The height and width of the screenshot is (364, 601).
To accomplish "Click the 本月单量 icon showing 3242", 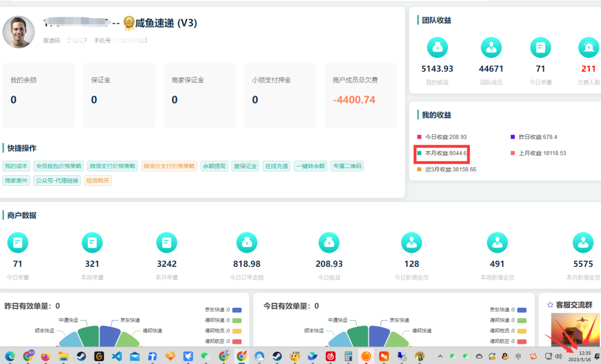I will tap(166, 243).
